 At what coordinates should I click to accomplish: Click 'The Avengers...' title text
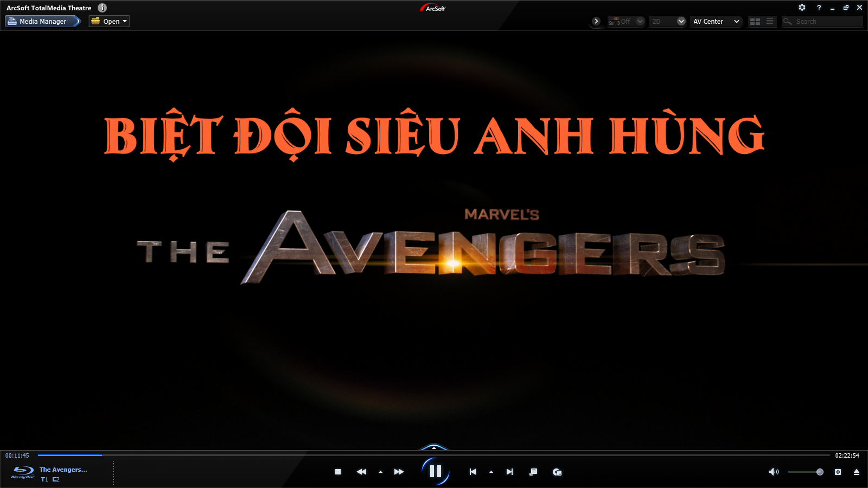pos(63,470)
